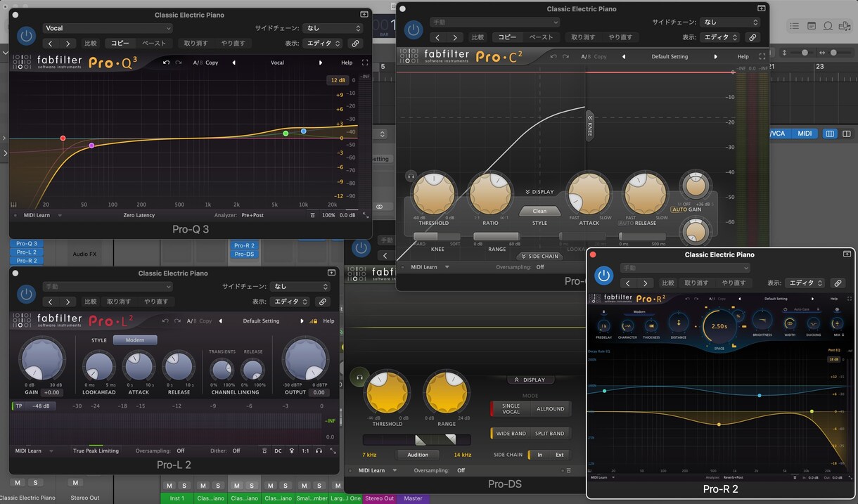Open the Logic media browser icon

[x=845, y=26]
